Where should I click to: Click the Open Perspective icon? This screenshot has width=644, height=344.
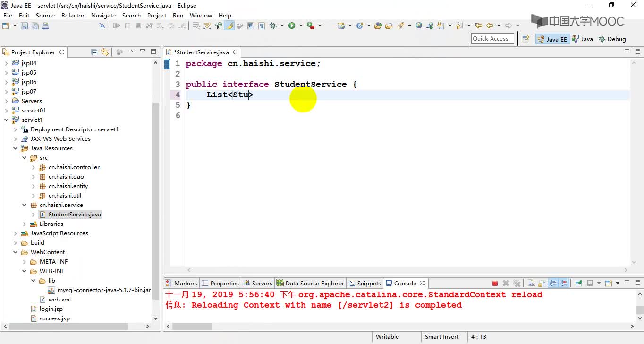click(525, 39)
